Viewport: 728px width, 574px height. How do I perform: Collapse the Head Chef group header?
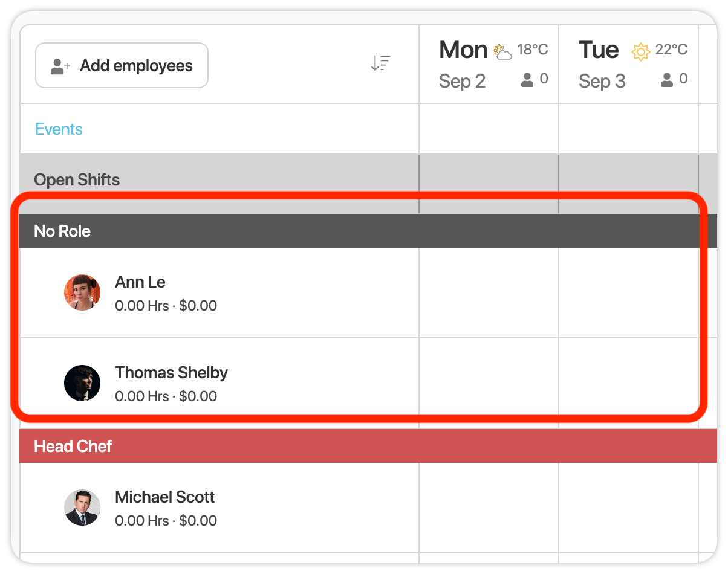pos(368,446)
